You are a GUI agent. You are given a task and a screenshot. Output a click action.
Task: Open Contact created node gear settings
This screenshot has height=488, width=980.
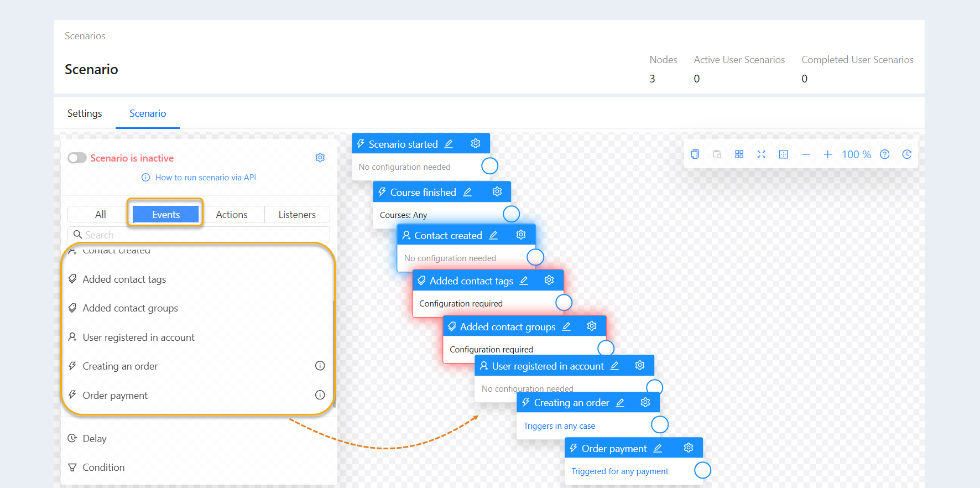tap(521, 235)
